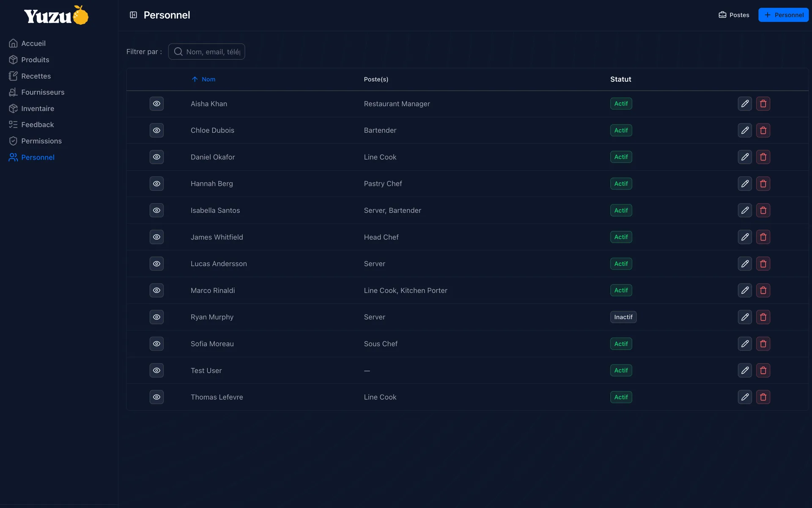Click the Inactif badge for Ryan Murphy

[x=623, y=317]
